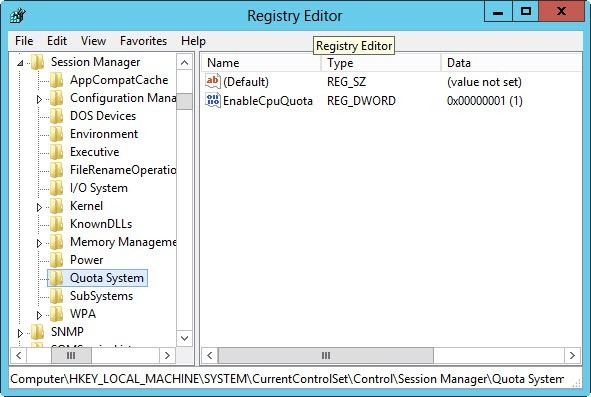Select the DOS Devices key label
The width and height of the screenshot is (591, 397).
pos(103,116)
